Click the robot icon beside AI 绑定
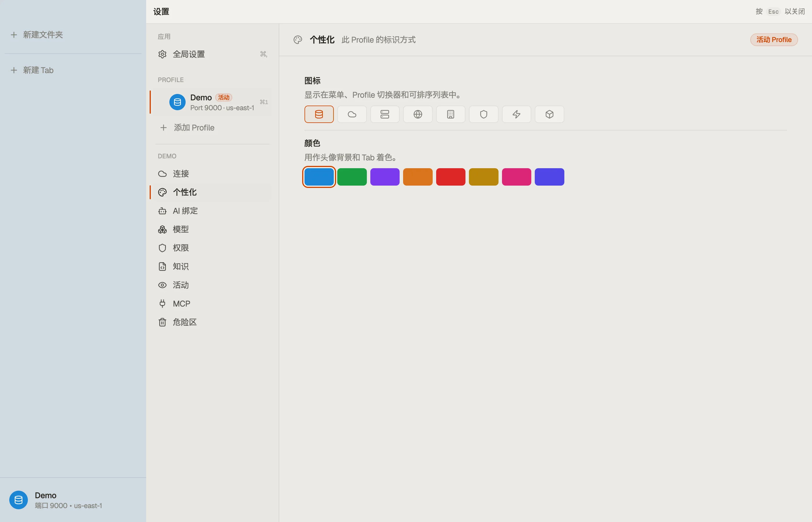812x522 pixels. [162, 211]
